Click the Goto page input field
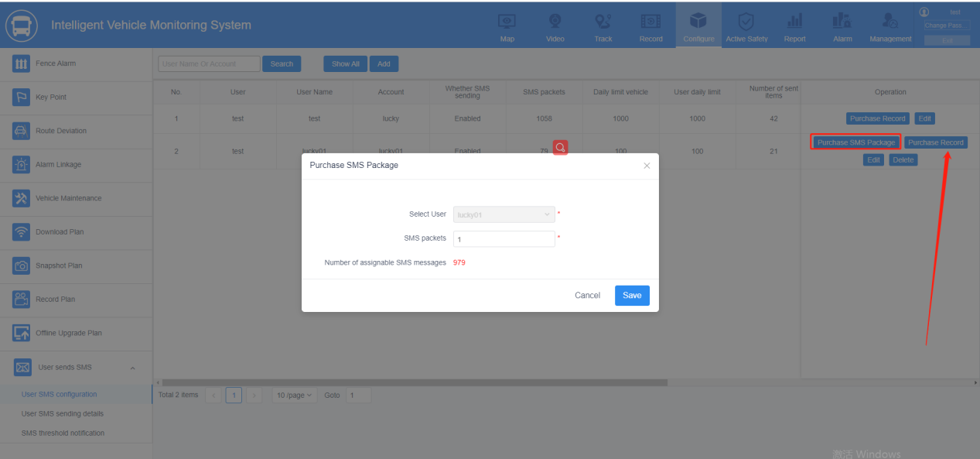The height and width of the screenshot is (459, 980). (x=358, y=396)
